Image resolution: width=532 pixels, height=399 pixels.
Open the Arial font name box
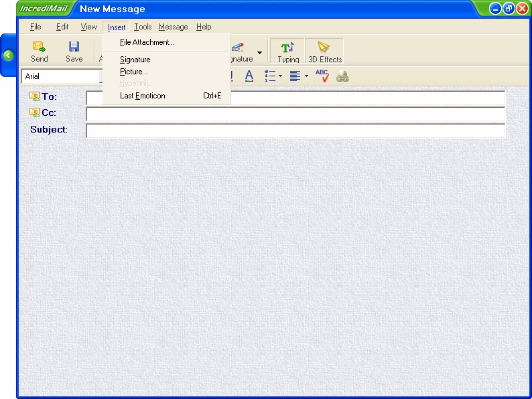pyautogui.click(x=61, y=76)
